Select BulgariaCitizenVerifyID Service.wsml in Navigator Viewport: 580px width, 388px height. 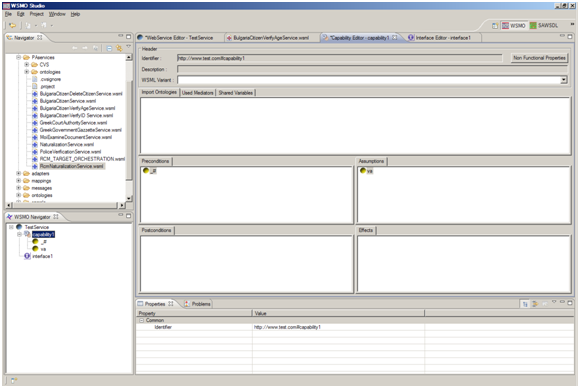tap(76, 115)
